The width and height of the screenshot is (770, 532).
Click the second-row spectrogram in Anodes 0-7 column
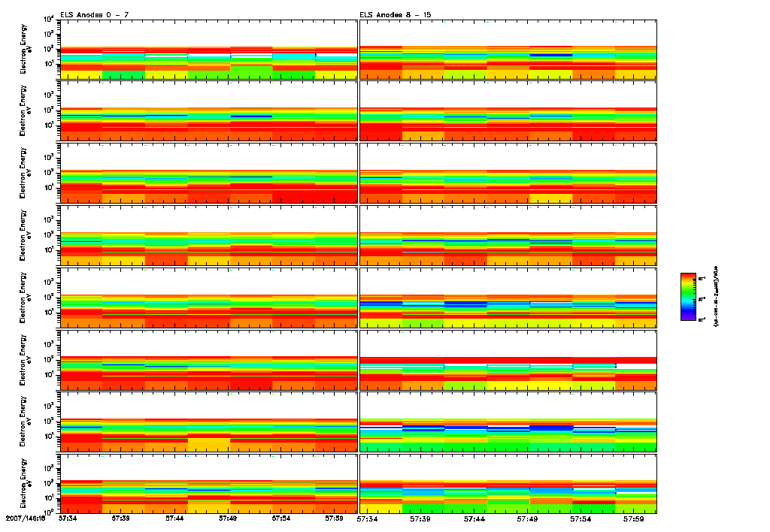(x=209, y=111)
